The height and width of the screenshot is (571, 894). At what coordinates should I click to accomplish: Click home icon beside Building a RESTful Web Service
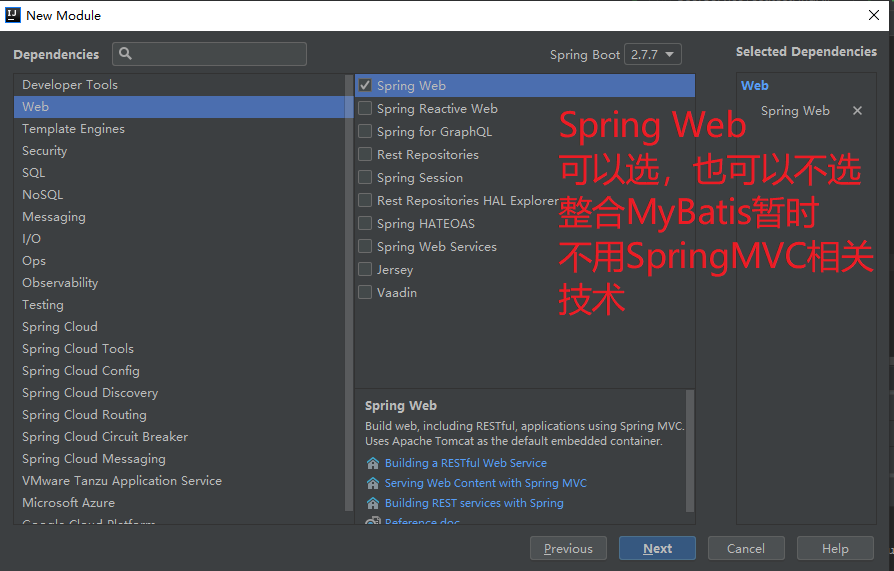coord(373,463)
